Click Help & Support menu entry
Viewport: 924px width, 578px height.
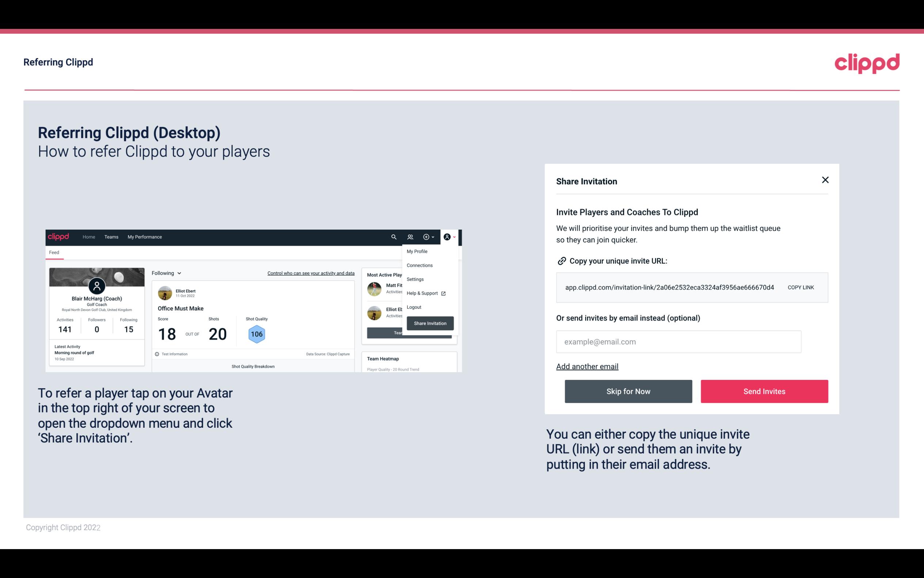pos(425,293)
